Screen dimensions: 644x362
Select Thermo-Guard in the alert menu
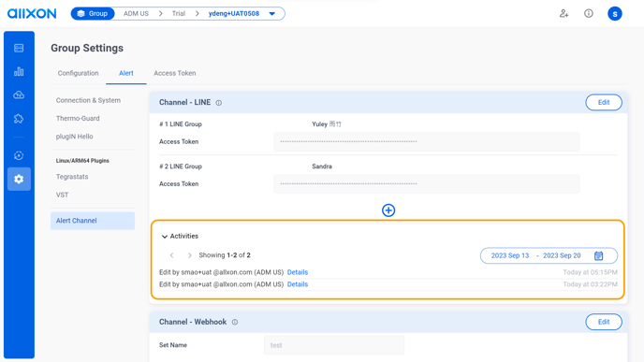78,118
